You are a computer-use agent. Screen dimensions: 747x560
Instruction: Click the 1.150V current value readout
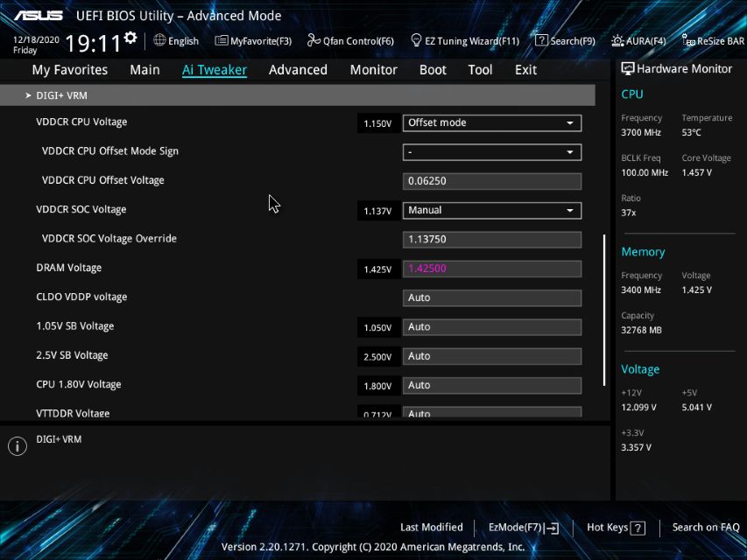click(377, 123)
